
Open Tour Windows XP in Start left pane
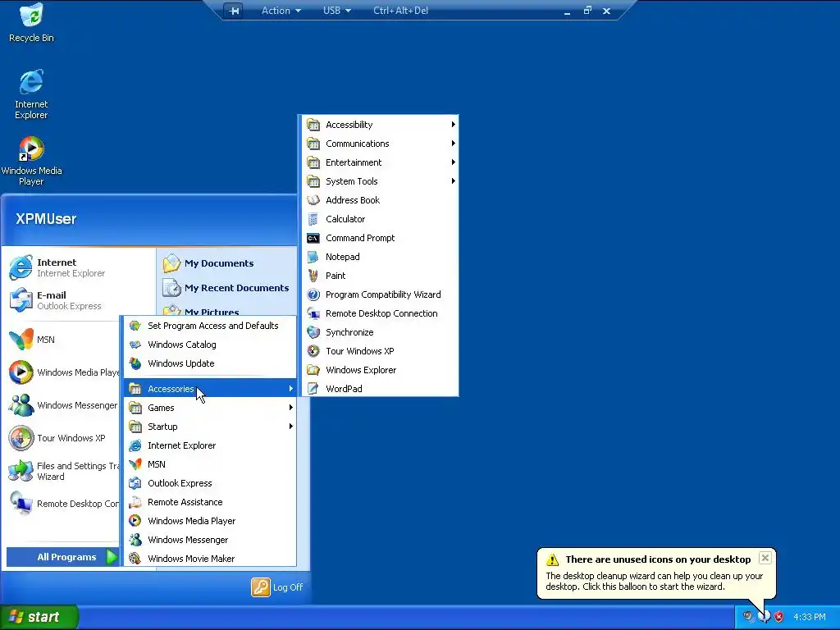pyautogui.click(x=62, y=438)
